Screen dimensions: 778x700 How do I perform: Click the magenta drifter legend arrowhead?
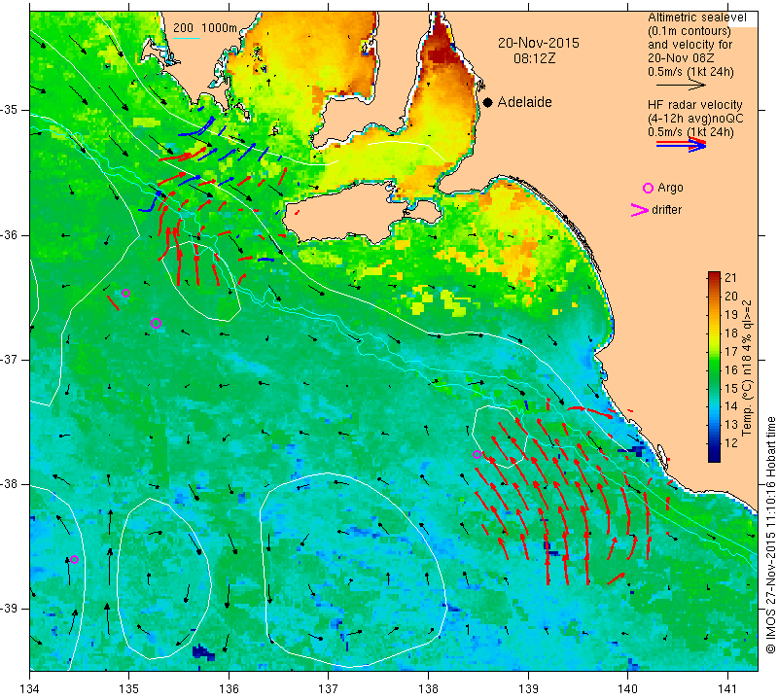[x=640, y=210]
